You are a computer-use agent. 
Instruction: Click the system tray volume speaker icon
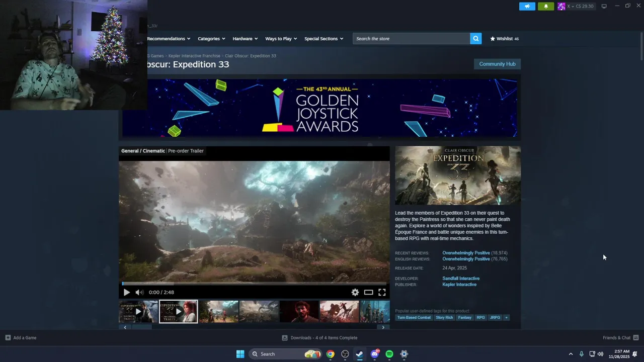600,354
